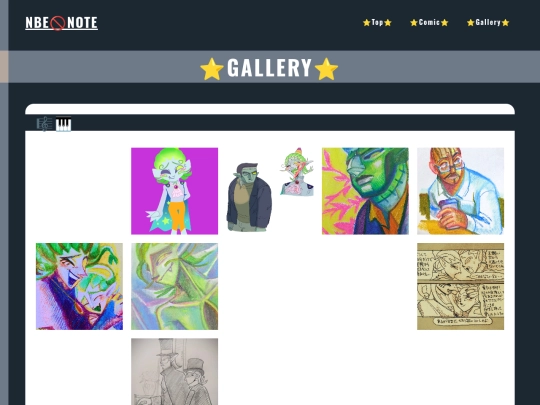
Task: Click the star right of GALLERY heading
Action: click(x=326, y=69)
